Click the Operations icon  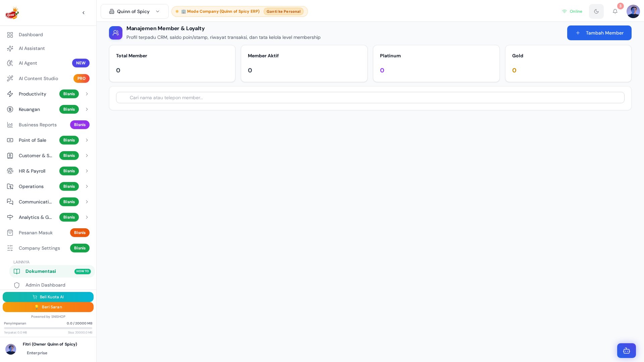pyautogui.click(x=10, y=186)
